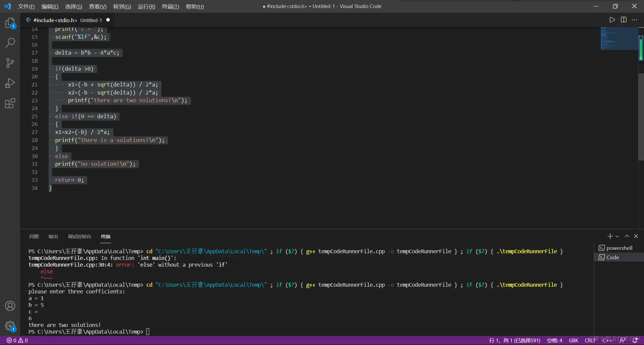Select the Code terminal instance
The image size is (644, 345).
coord(619,257)
